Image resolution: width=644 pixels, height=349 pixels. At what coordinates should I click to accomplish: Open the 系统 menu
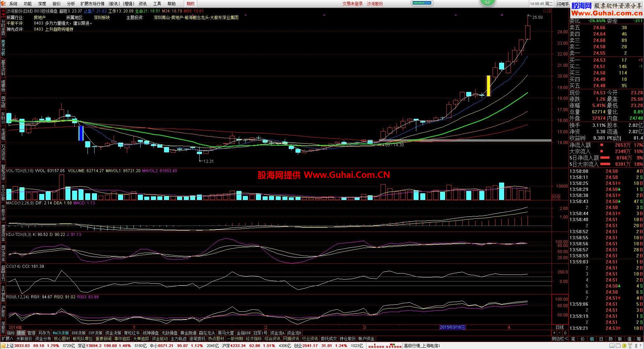point(13,4)
